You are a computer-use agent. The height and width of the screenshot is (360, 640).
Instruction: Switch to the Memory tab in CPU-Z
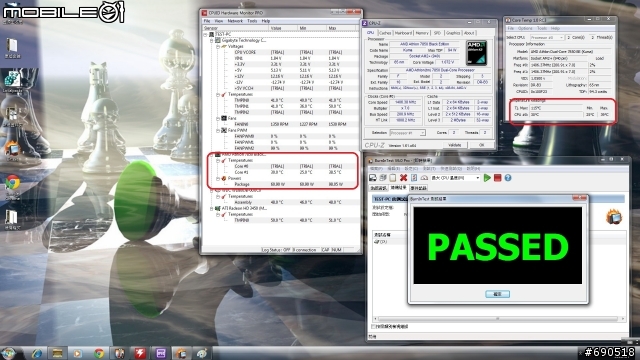pos(422,33)
